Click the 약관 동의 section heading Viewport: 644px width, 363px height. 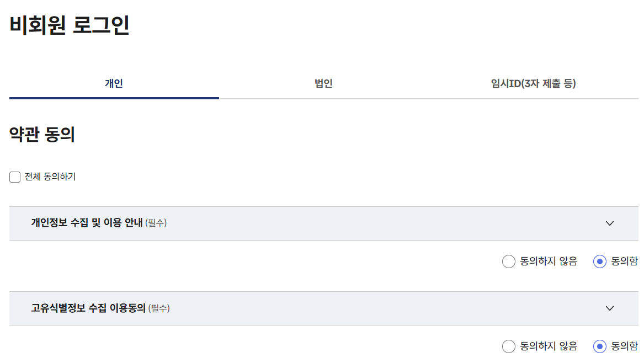(42, 134)
